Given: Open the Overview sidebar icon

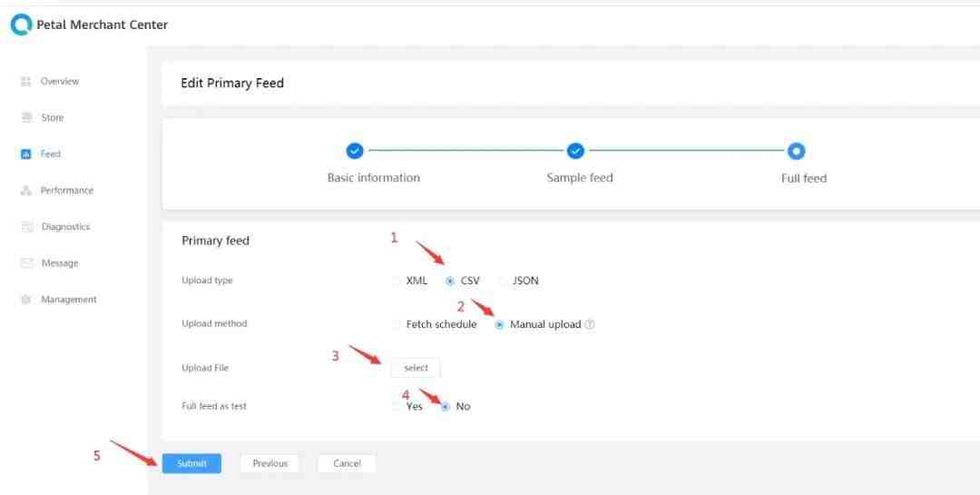Looking at the screenshot, I should pyautogui.click(x=25, y=82).
